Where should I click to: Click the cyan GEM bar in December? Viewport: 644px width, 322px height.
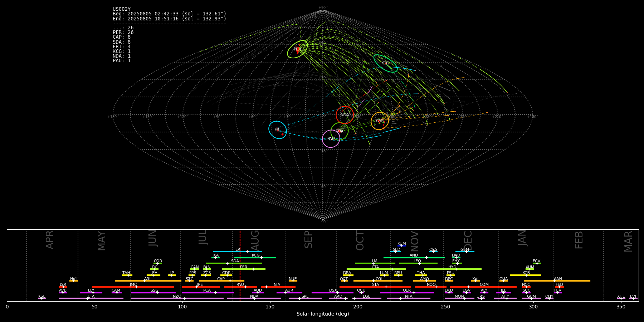tap(465, 252)
